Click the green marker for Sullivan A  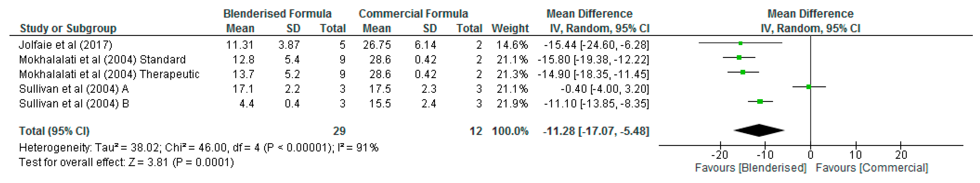tap(808, 87)
